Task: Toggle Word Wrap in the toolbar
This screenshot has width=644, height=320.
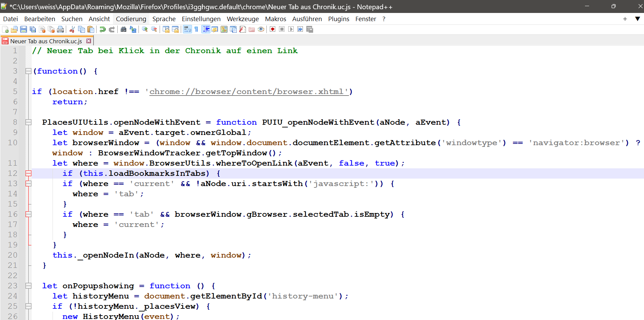Action: pyautogui.click(x=187, y=29)
